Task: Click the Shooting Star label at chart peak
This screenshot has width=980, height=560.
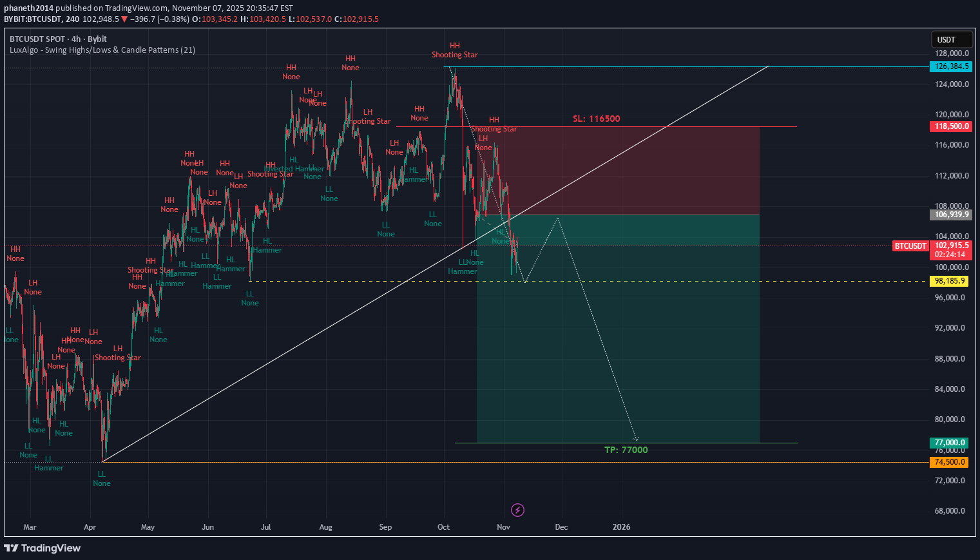Action: click(x=454, y=55)
